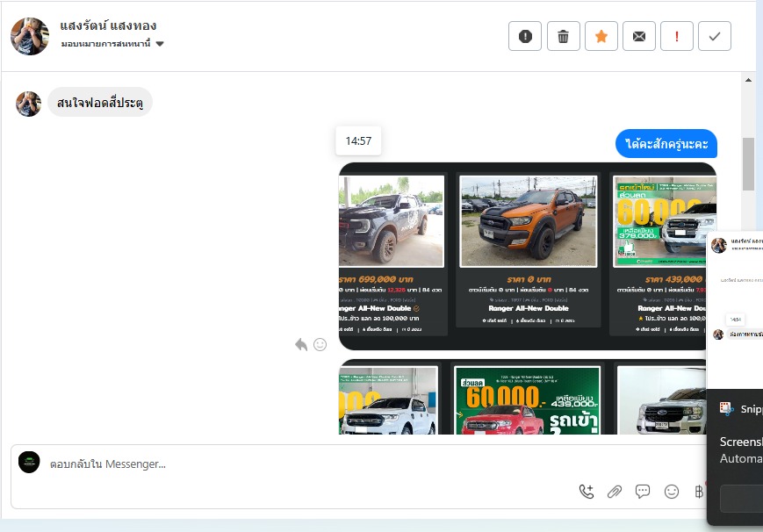Click chat scrollbar up arrow
763x532 pixels.
748,80
